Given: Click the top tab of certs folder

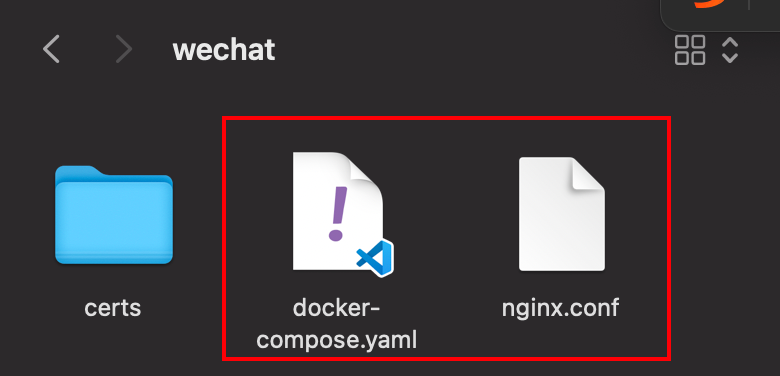Looking at the screenshot, I should (76, 170).
